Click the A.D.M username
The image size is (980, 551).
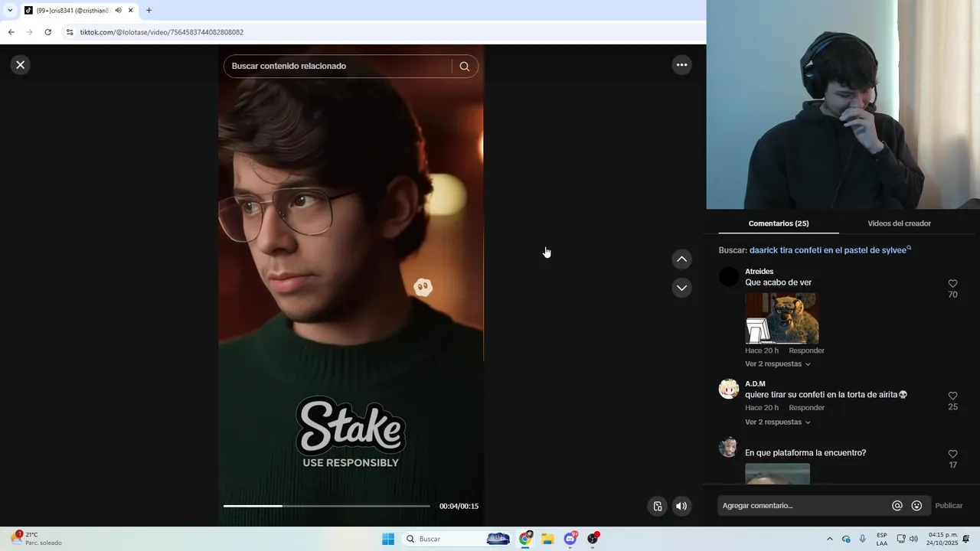pos(755,384)
